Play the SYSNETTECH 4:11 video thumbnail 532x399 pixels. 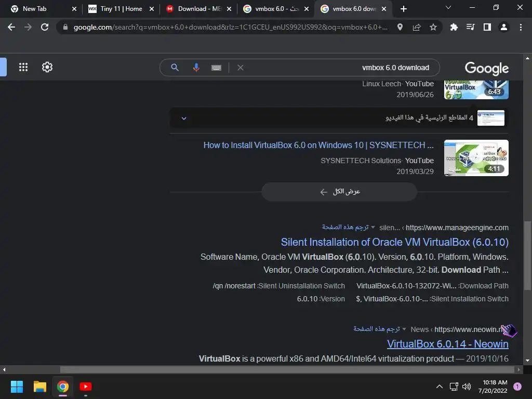[476, 158]
